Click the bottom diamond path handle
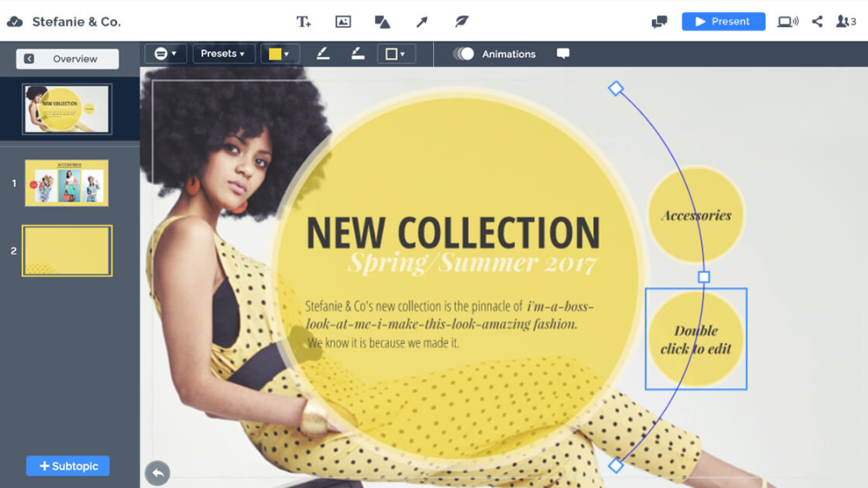Viewport: 868px width, 488px height. coord(615,465)
